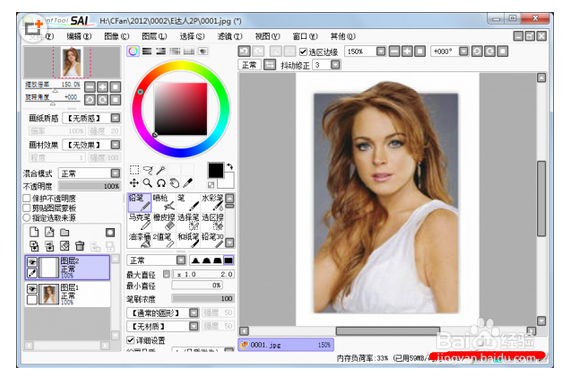Screen dimensions: 569x378
Task: Click the navigator zoom-in plus button
Action: (103, 87)
